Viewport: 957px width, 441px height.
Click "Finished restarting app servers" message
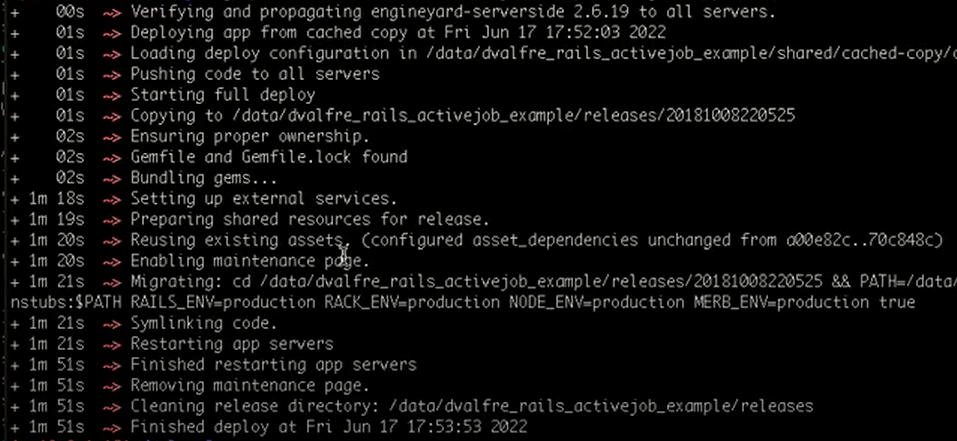273,365
